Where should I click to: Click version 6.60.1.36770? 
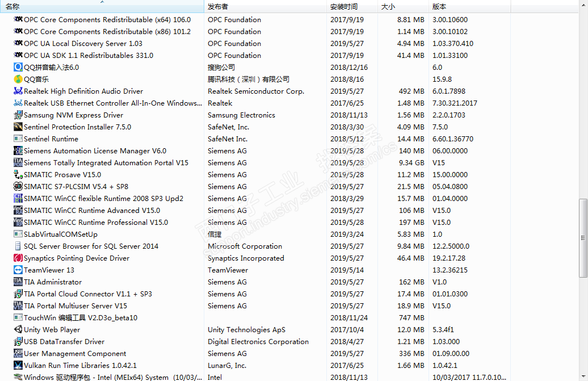pyautogui.click(x=452, y=139)
